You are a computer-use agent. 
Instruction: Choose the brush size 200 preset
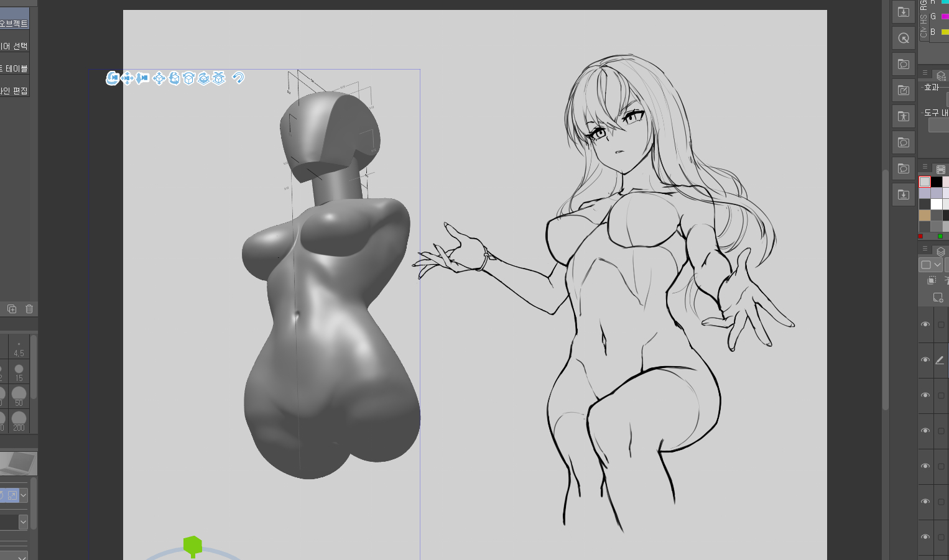(x=19, y=421)
